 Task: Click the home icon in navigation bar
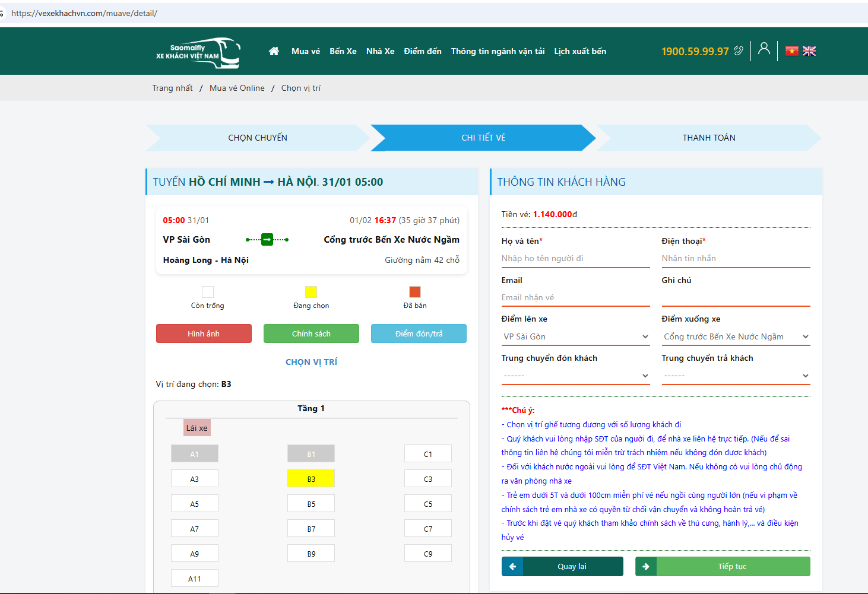pyautogui.click(x=274, y=51)
